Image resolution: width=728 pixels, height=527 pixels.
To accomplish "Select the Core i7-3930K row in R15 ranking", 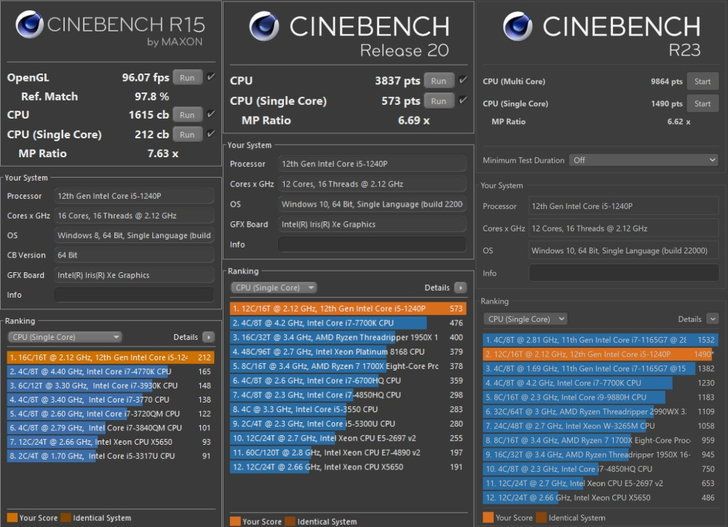I will click(x=110, y=385).
